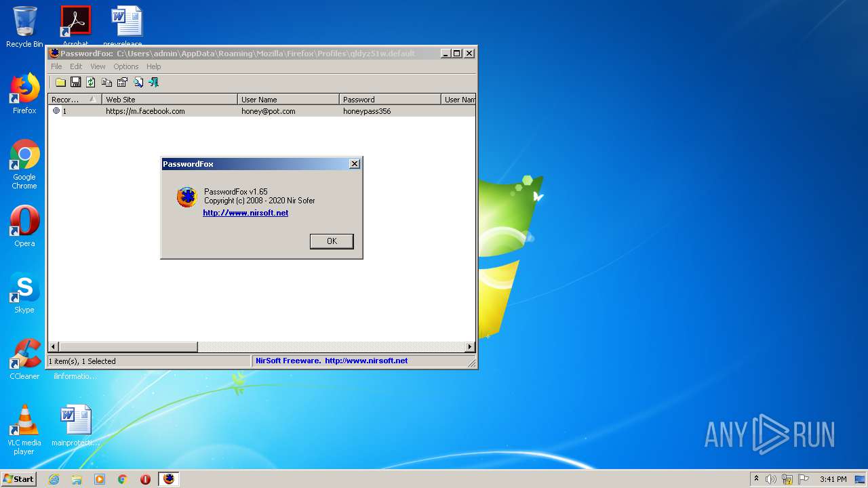Open the VLC media player shortcut
The image size is (868, 488).
(24, 430)
